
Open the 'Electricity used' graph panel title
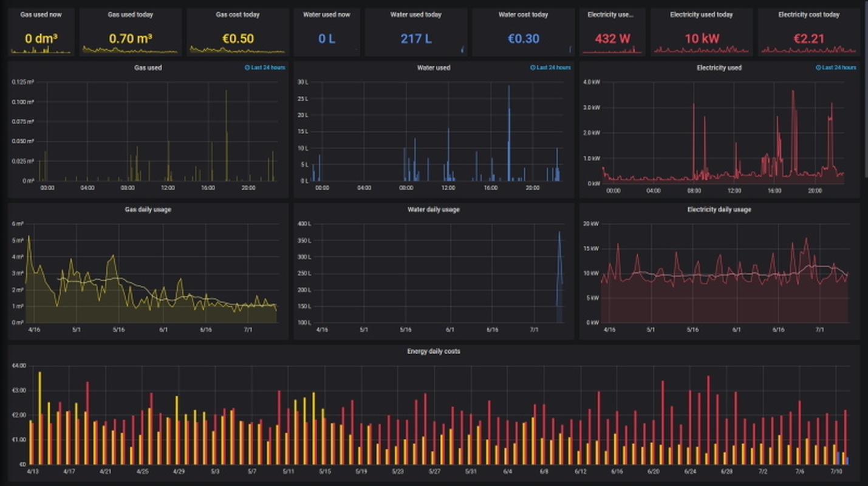click(719, 67)
